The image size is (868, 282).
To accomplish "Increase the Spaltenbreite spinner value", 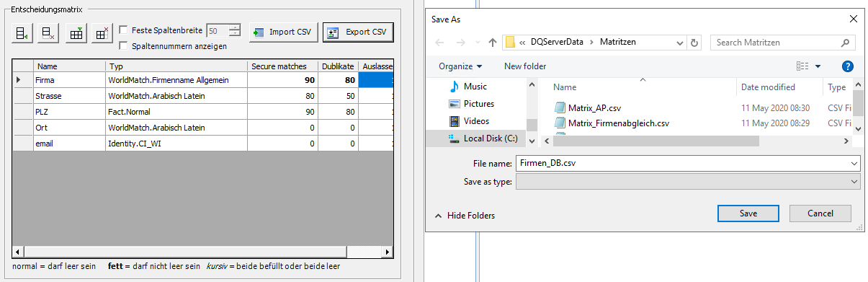I will [235, 27].
